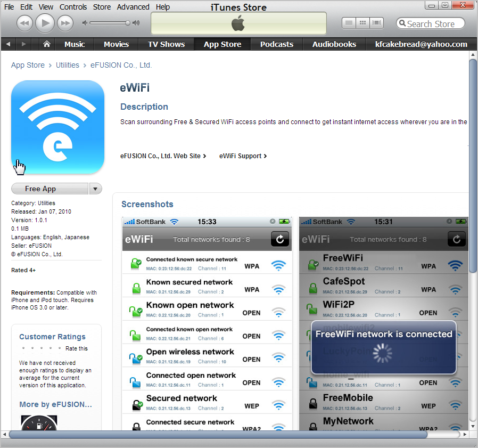The image size is (478, 448).
Task: Click the More by eFUSION heading link
Action: pos(55,404)
